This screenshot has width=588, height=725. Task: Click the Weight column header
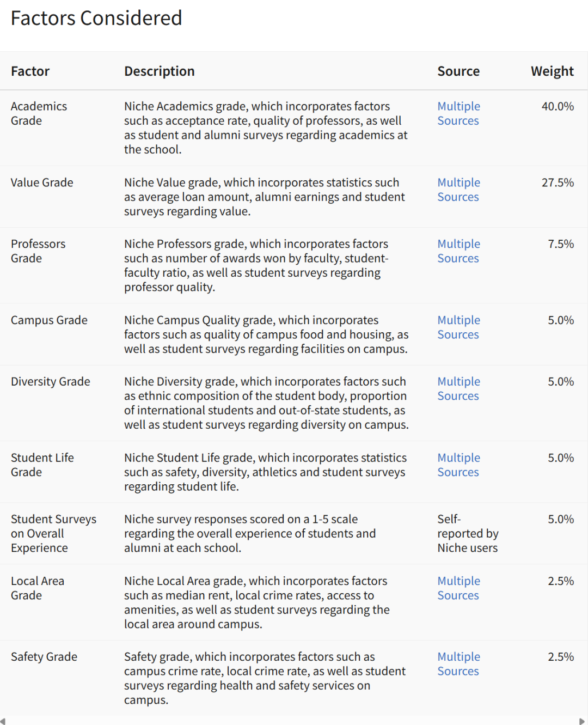[x=552, y=71]
